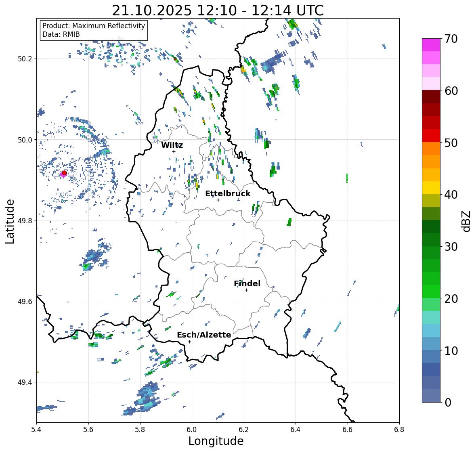Click the plus marker below Ettelbruck
The width and height of the screenshot is (476, 451).
218,200
